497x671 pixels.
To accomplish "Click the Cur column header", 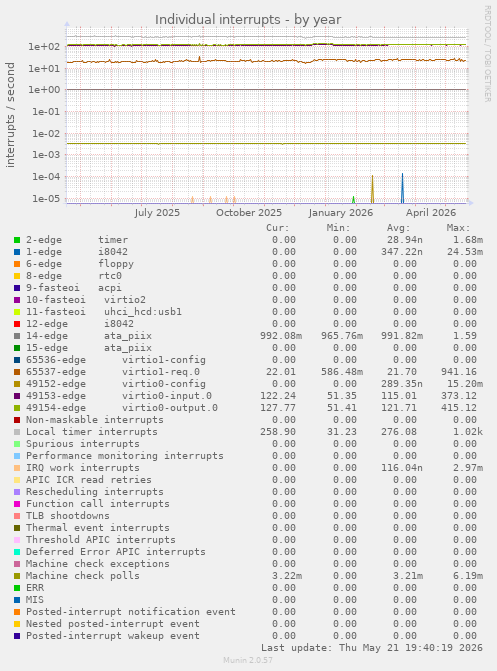I will (x=278, y=228).
